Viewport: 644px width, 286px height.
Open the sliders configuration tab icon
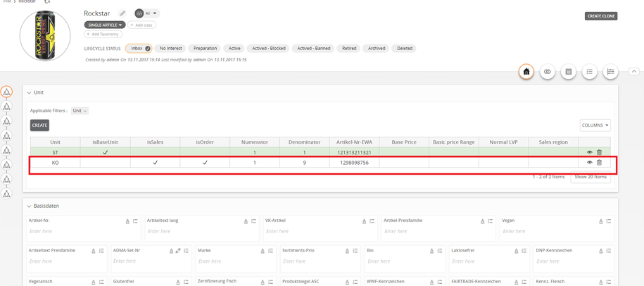point(611,72)
